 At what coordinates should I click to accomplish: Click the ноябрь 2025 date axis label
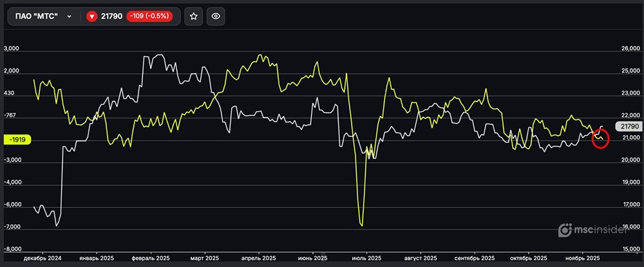point(582,257)
